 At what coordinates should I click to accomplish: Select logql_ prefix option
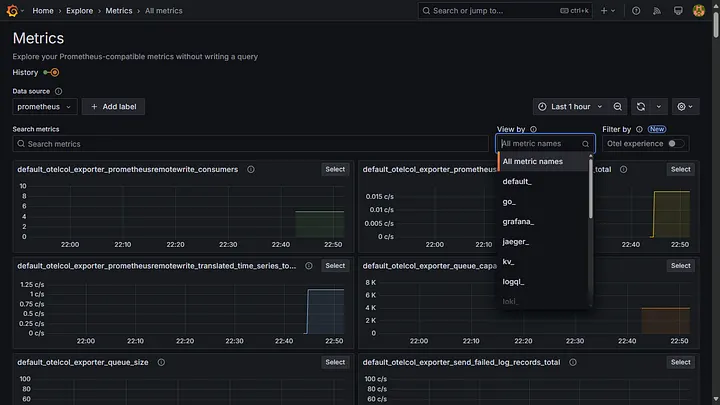(543, 281)
